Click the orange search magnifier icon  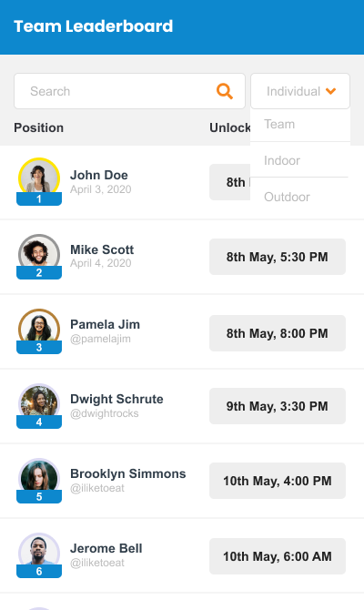[225, 91]
